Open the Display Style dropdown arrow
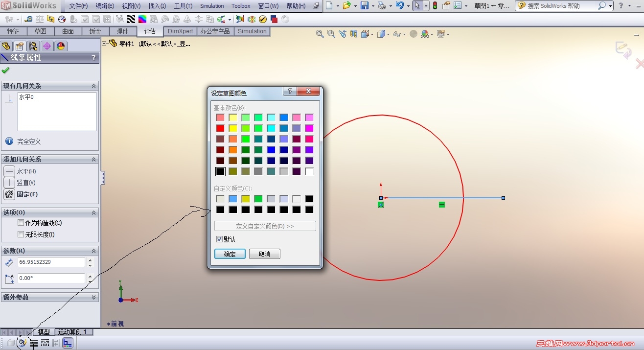The image size is (644, 350). tap(389, 34)
